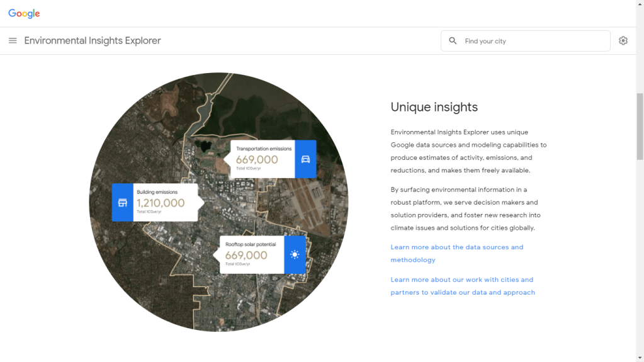The image size is (644, 362).
Task: Click the paragraph starting 'By surfacing environmental information'
Action: tap(465, 208)
